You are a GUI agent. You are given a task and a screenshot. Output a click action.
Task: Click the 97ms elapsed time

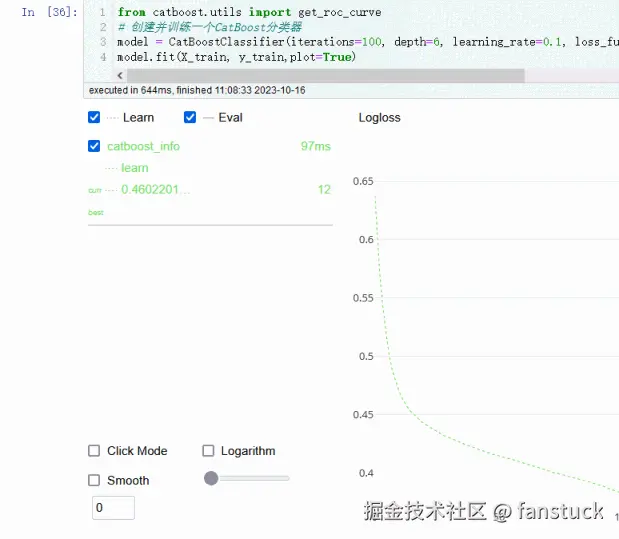(315, 146)
